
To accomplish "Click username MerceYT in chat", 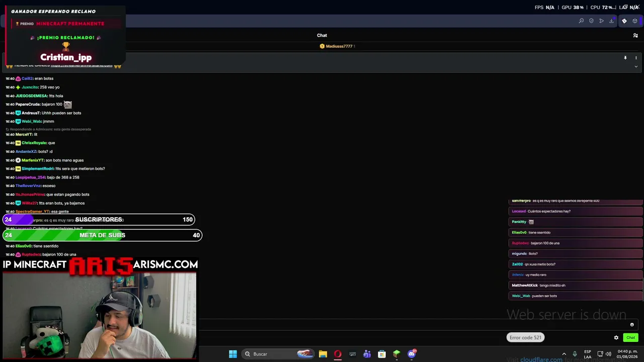I will (24, 134).
